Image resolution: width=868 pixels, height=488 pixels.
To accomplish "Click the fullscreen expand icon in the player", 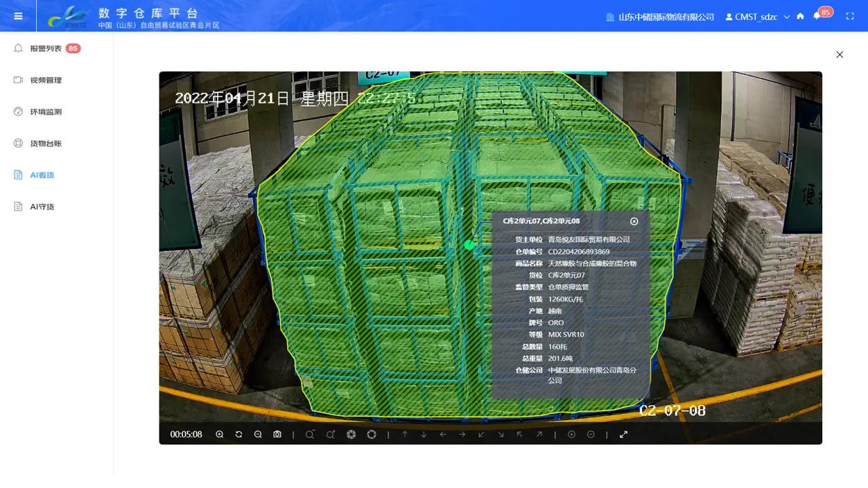I will (x=623, y=434).
